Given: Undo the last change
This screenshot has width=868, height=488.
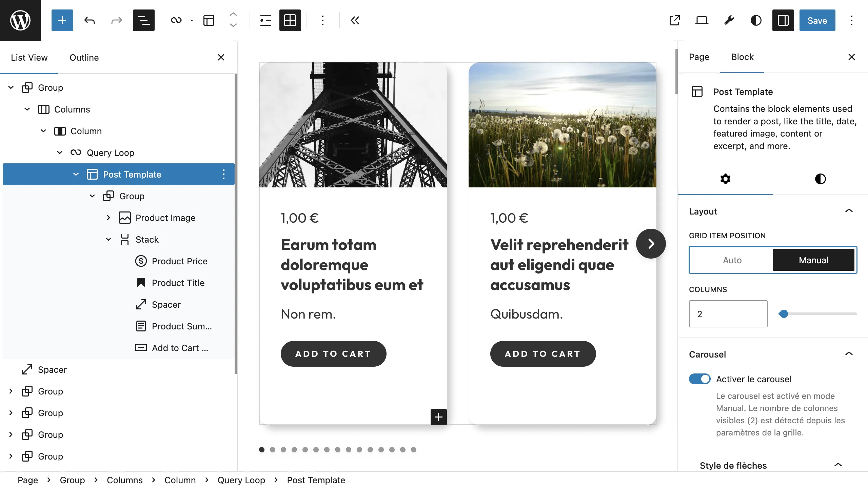Looking at the screenshot, I should point(89,20).
